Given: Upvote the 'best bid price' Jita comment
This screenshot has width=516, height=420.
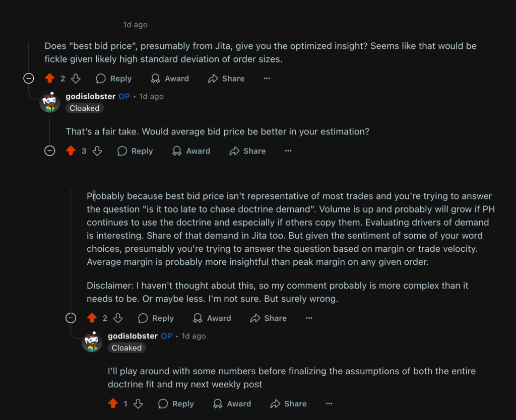Looking at the screenshot, I should [x=49, y=79].
